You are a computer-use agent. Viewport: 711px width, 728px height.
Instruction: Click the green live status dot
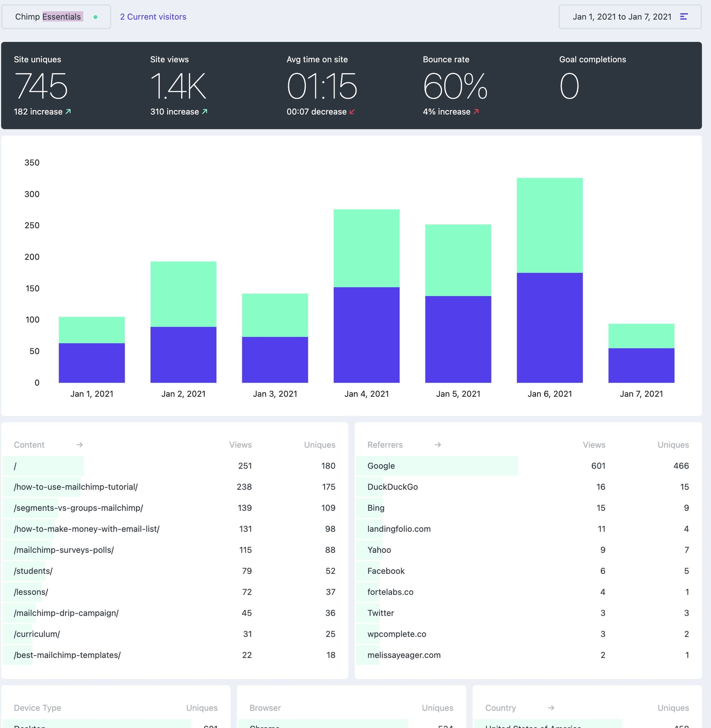click(x=96, y=17)
